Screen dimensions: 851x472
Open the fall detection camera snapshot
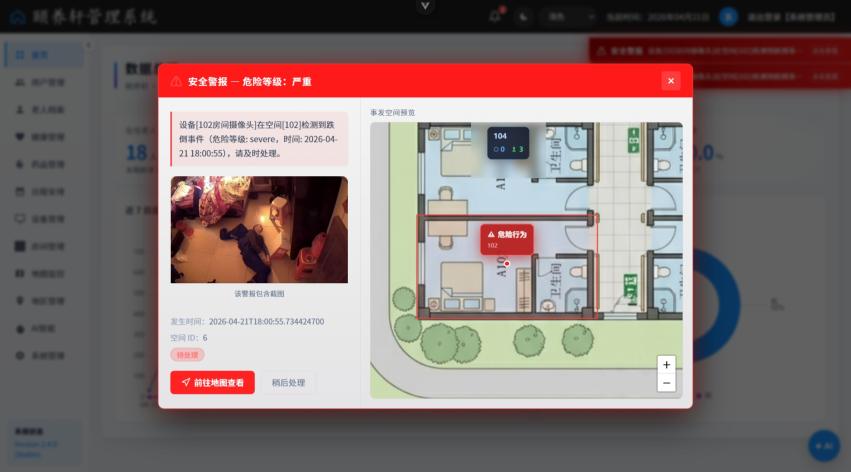point(259,229)
